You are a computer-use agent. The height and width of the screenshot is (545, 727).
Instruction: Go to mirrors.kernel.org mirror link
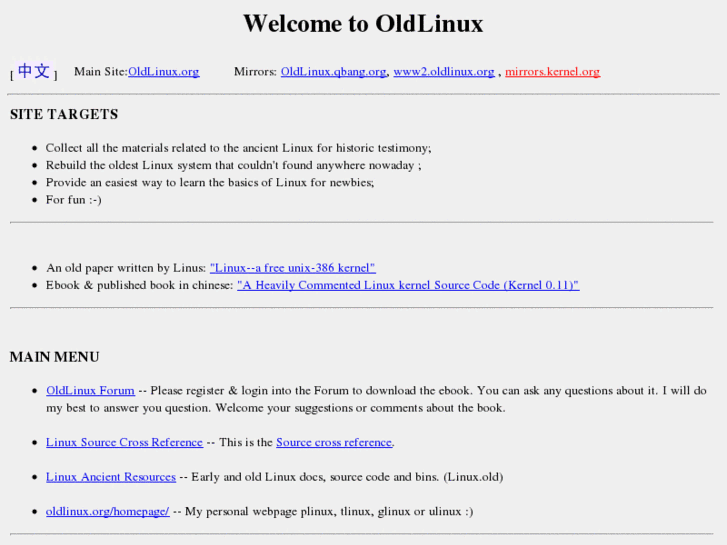point(552,72)
